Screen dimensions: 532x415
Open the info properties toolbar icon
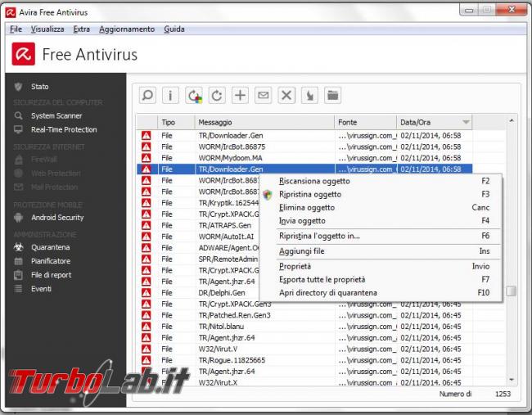171,95
